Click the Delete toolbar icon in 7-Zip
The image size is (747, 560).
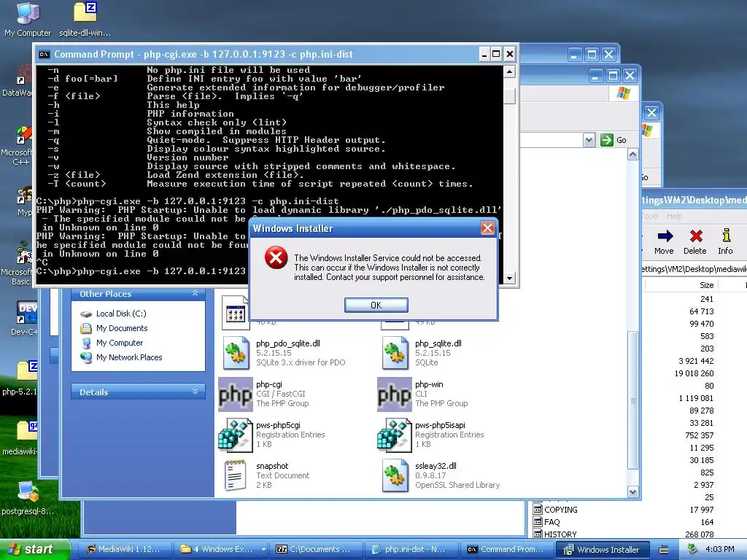click(695, 242)
